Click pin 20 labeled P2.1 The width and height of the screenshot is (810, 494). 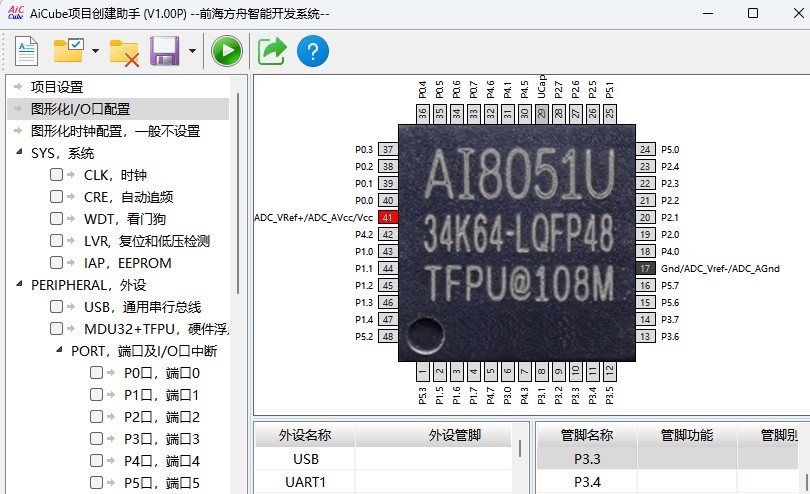click(x=645, y=218)
